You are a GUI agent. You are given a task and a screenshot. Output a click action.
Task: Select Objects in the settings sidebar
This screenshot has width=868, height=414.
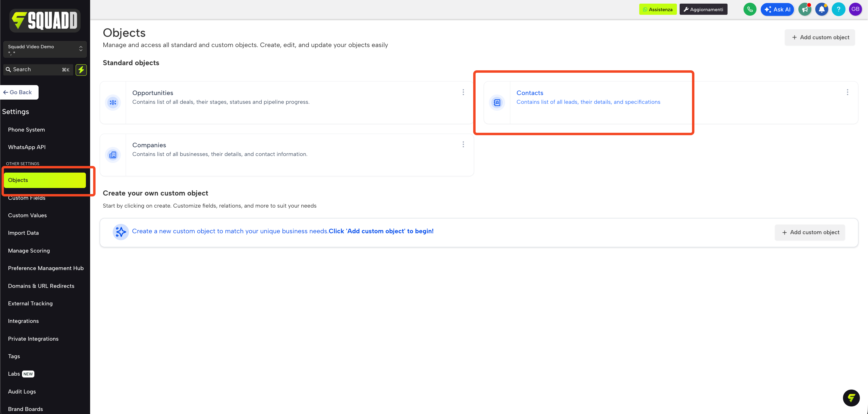click(x=45, y=180)
